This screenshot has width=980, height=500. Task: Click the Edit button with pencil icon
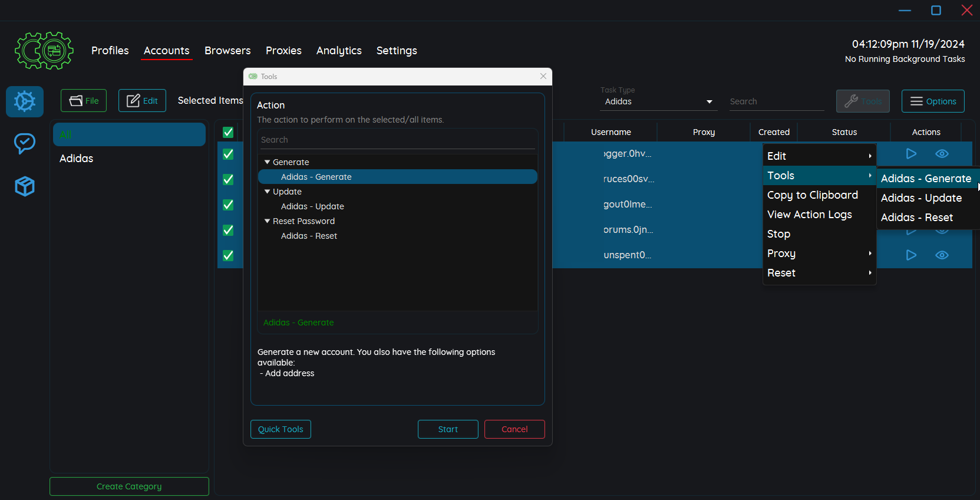click(142, 101)
